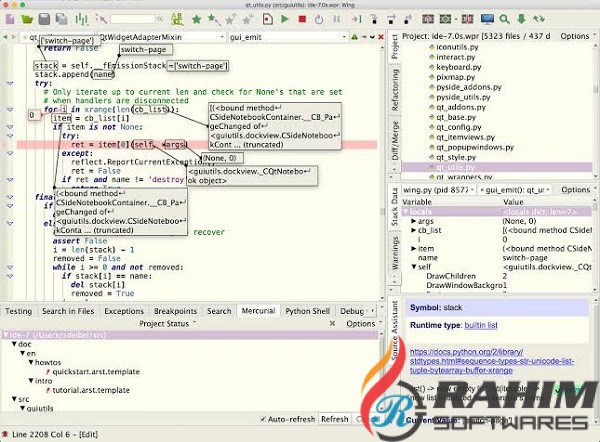Click the Refresh button
Viewport: 600px width, 442px height.
(x=335, y=419)
